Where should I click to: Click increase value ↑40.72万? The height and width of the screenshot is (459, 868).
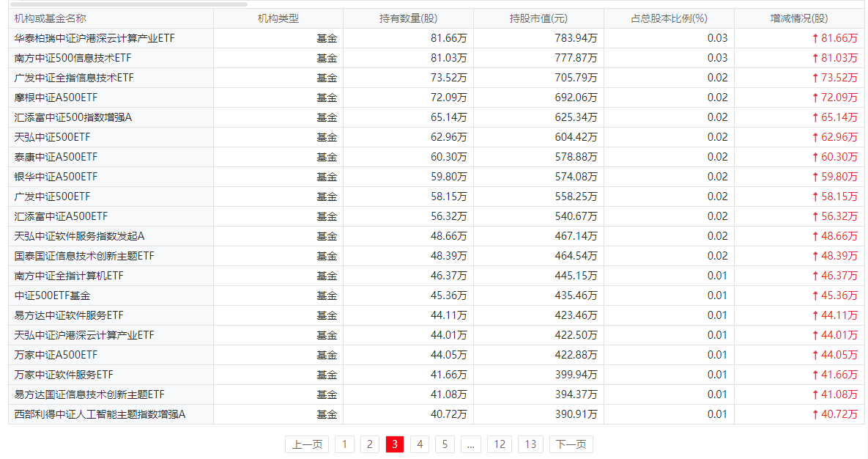click(x=835, y=414)
